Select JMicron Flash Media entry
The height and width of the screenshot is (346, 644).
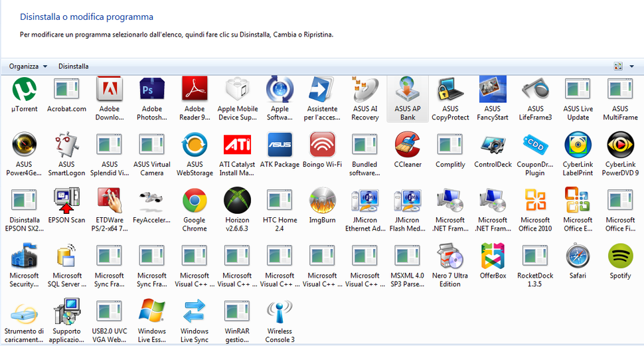coord(408,211)
